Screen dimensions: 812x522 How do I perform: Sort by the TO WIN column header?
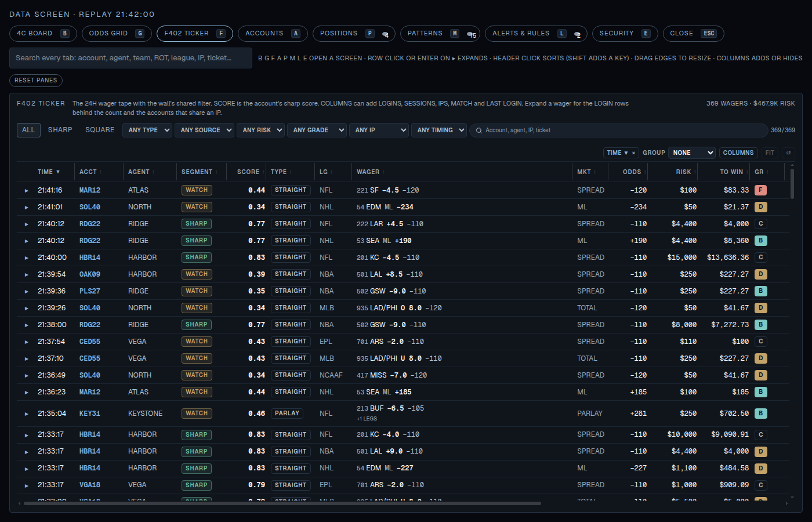[x=731, y=172]
